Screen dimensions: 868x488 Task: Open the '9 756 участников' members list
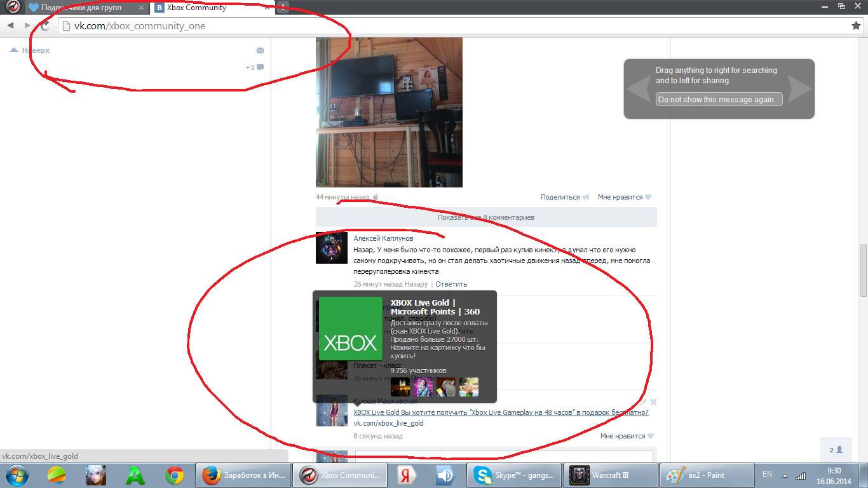[418, 370]
